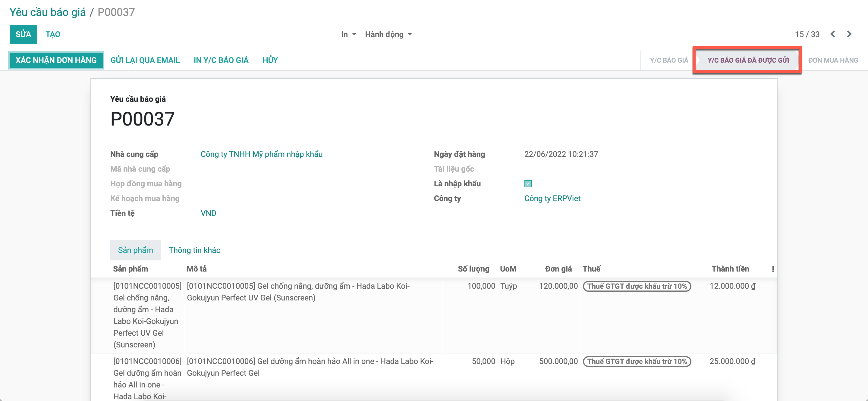Viewport: 868px width, 401px height.
Task: Click the Tuýp unit cell
Action: [x=508, y=286]
